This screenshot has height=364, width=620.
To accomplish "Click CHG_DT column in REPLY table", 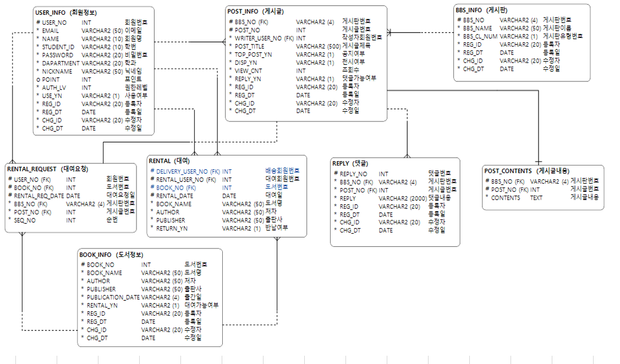I will click(x=350, y=230).
